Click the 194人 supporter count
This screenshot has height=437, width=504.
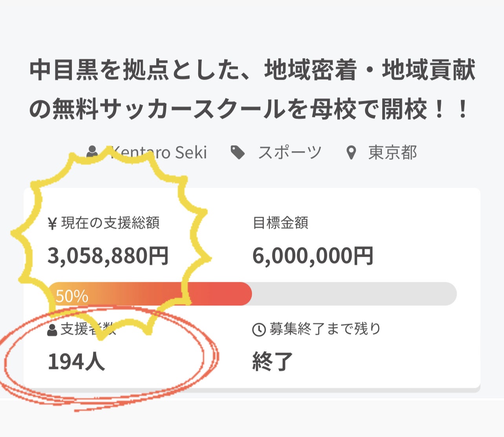click(76, 361)
